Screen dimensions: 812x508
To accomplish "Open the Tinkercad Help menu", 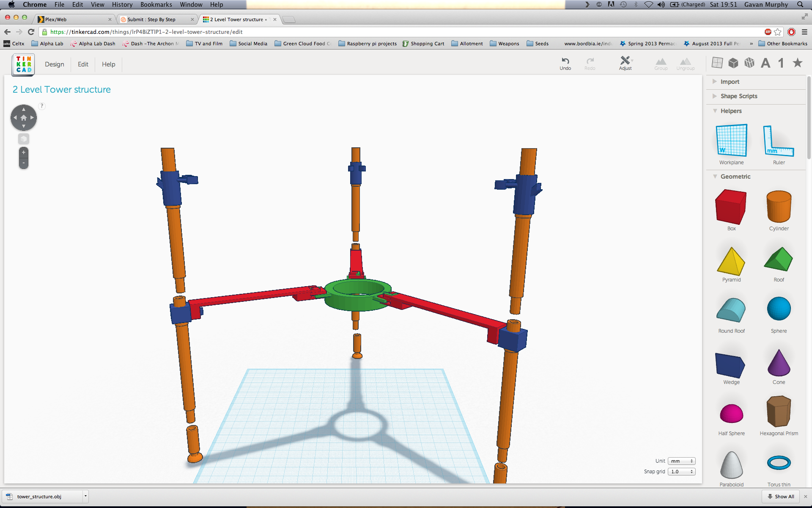I will click(x=108, y=64).
